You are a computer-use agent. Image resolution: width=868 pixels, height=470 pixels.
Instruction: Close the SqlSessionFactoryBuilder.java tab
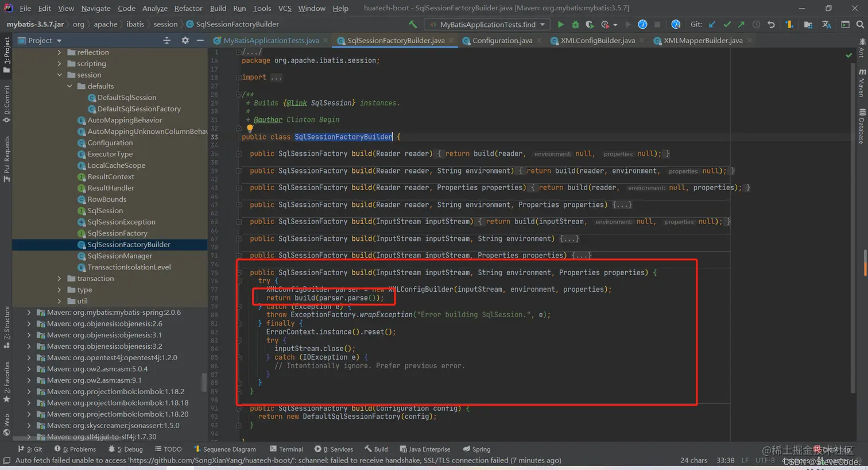coord(451,41)
